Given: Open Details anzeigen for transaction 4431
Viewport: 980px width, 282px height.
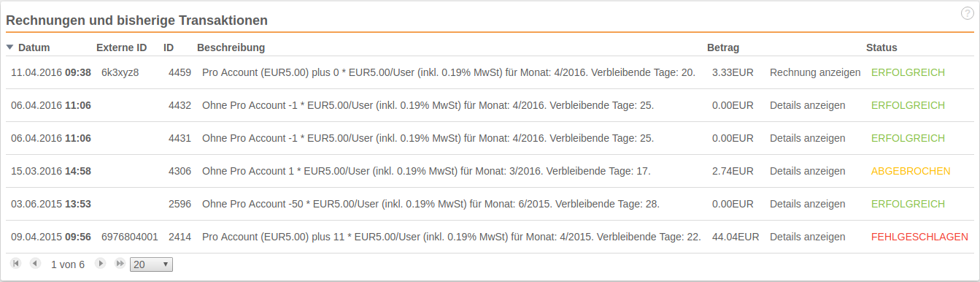Looking at the screenshot, I should [x=808, y=138].
